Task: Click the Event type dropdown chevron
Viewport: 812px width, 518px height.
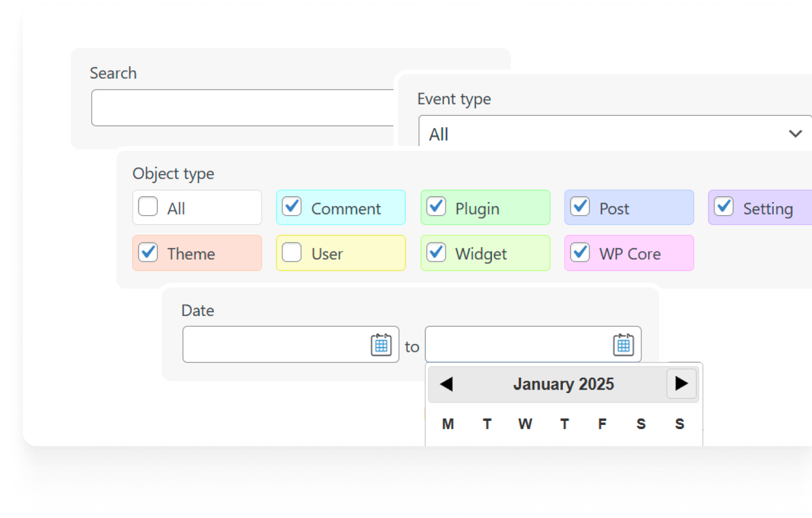Action: click(795, 133)
